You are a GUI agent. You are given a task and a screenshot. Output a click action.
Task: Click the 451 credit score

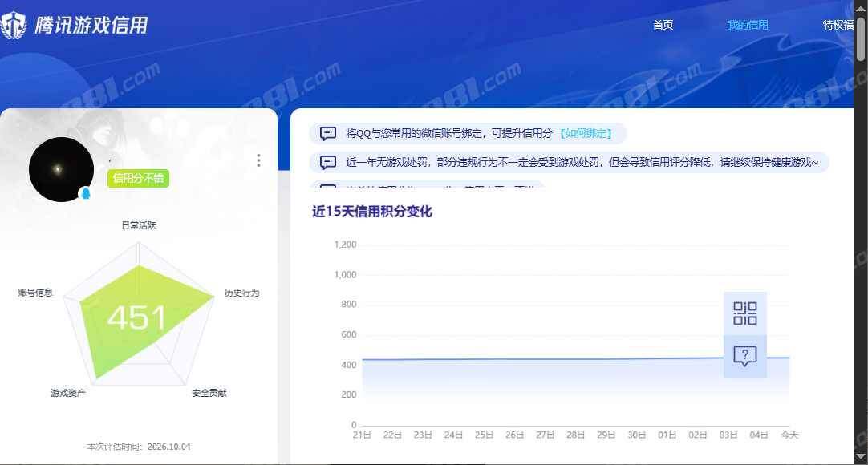(x=136, y=318)
